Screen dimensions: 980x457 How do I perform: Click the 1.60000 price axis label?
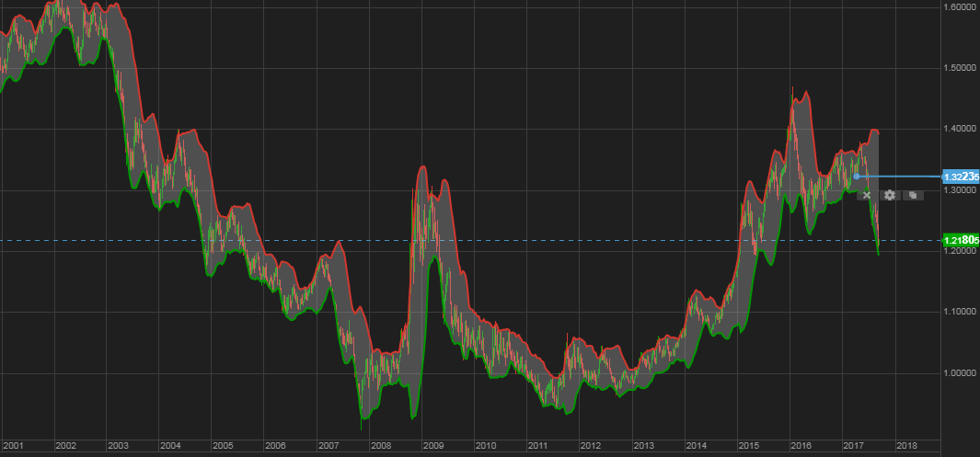click(962, 6)
